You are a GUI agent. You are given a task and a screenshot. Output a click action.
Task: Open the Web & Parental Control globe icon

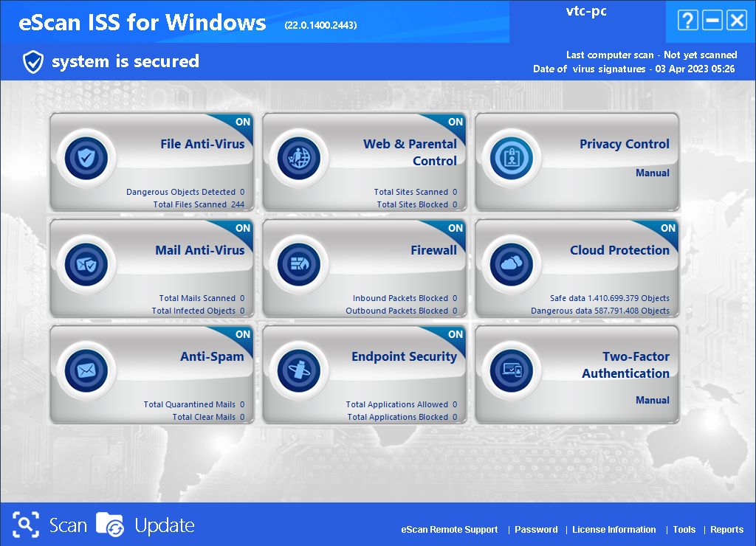click(299, 157)
